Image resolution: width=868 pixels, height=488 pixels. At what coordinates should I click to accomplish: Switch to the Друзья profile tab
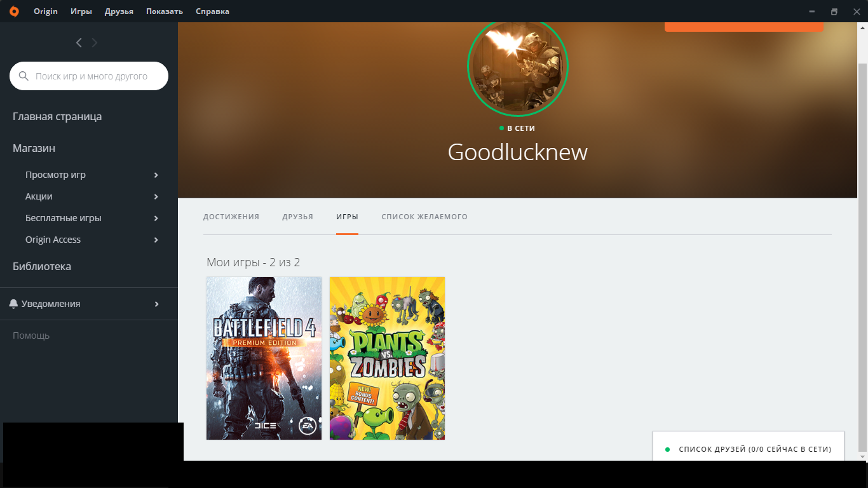pos(298,217)
